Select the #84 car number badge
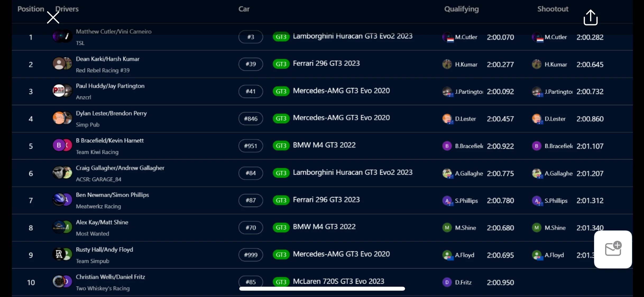 (x=251, y=173)
